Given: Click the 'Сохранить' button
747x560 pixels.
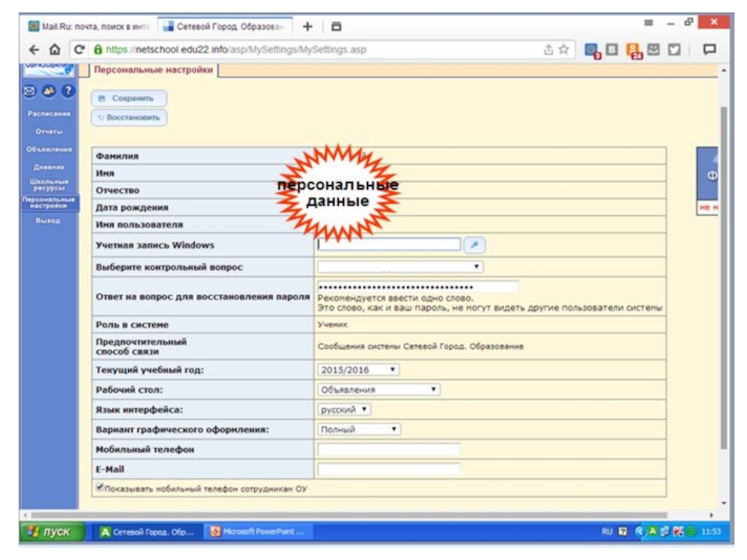Looking at the screenshot, I should click(x=129, y=97).
